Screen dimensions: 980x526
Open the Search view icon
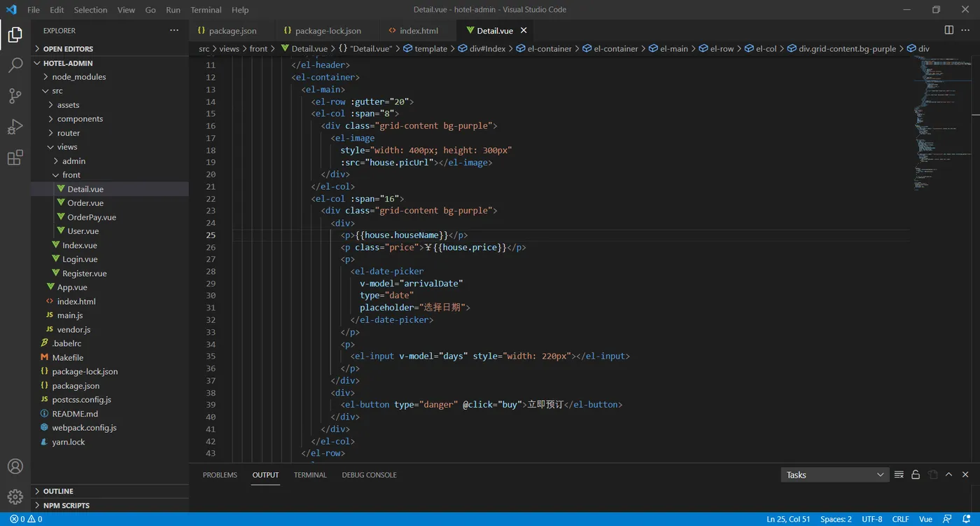pos(15,65)
